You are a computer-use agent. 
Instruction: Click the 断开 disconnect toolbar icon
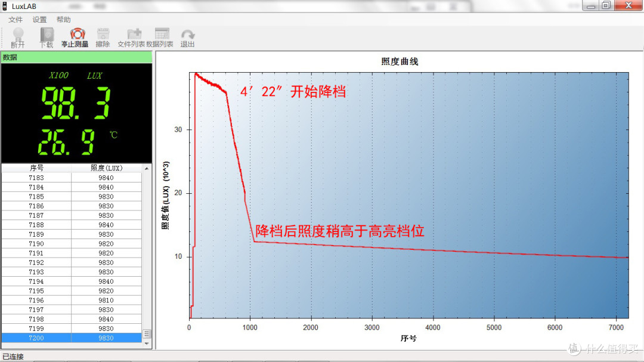(18, 38)
